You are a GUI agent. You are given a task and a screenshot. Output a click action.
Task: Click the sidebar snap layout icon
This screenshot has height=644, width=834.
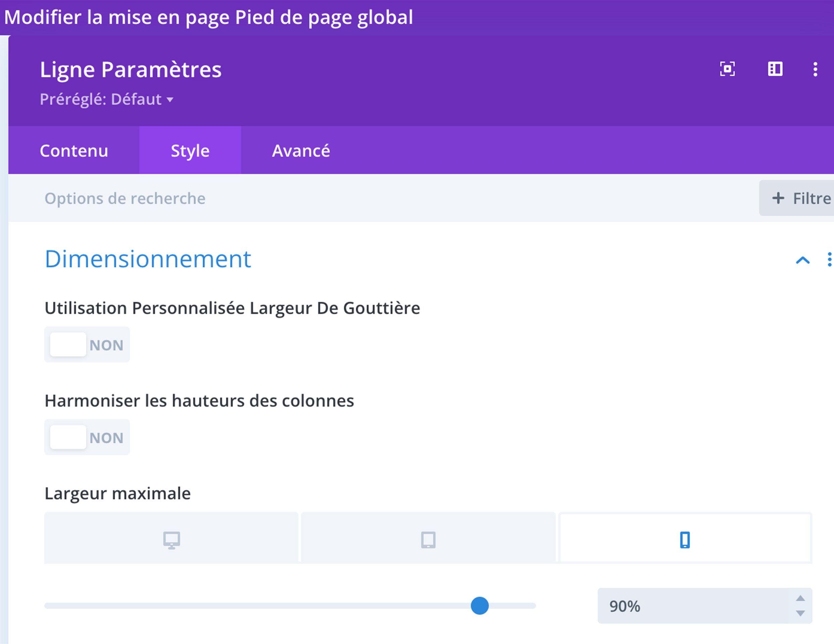click(x=775, y=69)
